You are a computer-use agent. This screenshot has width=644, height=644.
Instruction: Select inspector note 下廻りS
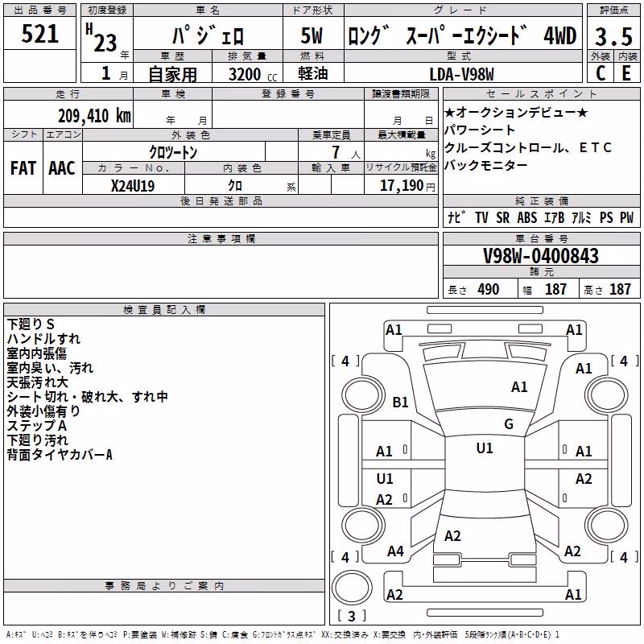pyautogui.click(x=31, y=324)
